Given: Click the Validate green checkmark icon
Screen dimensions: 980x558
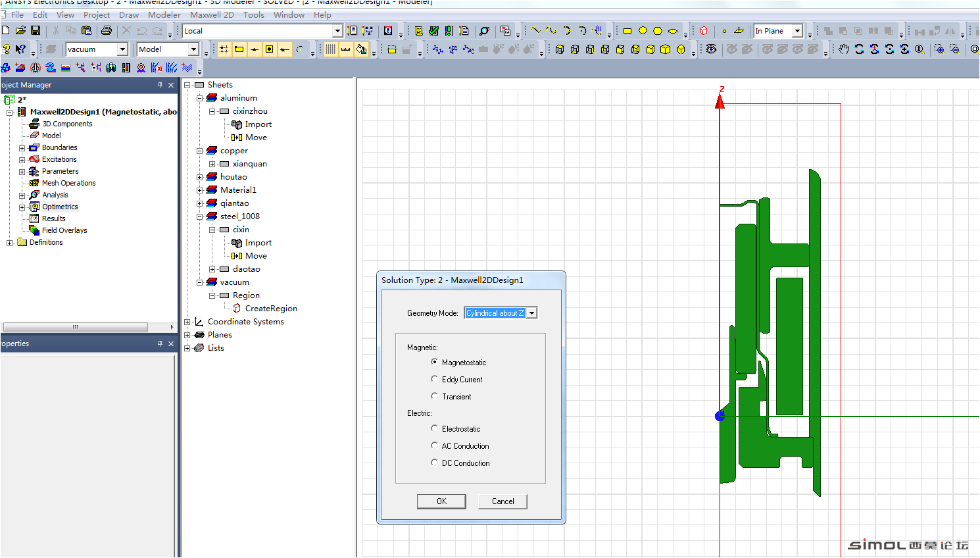Looking at the screenshot, I should click(433, 30).
